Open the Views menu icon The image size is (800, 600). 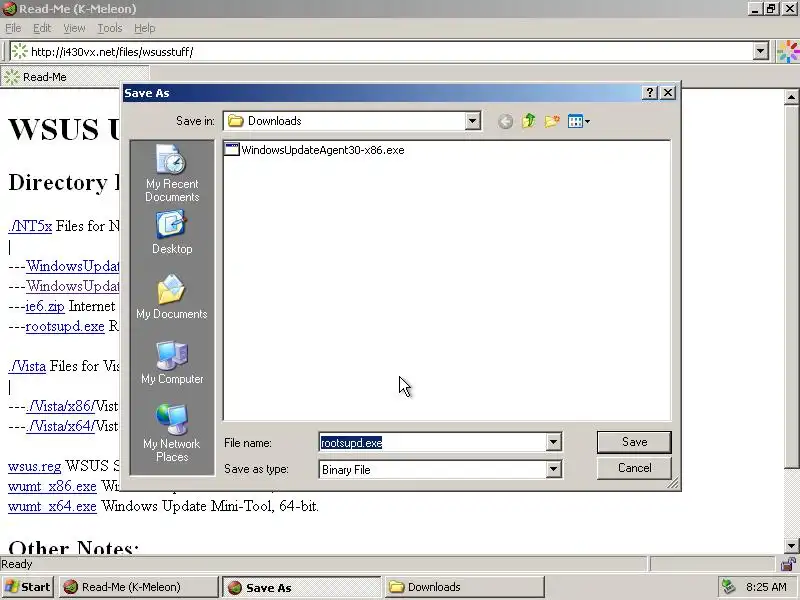(x=579, y=121)
